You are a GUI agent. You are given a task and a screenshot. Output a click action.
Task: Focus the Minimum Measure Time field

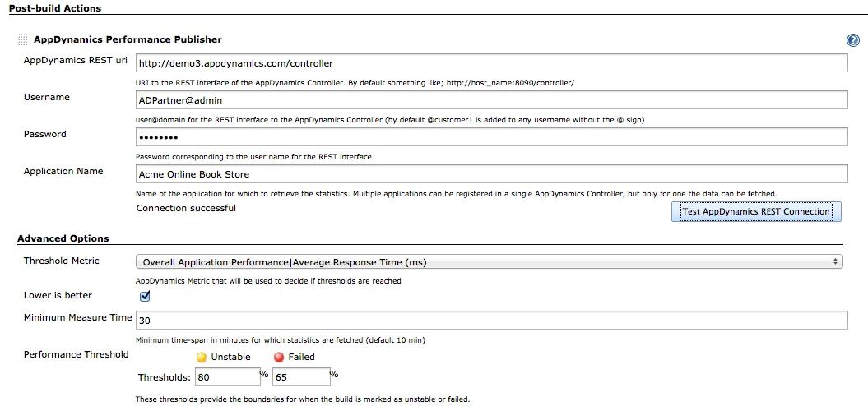pyautogui.click(x=491, y=321)
